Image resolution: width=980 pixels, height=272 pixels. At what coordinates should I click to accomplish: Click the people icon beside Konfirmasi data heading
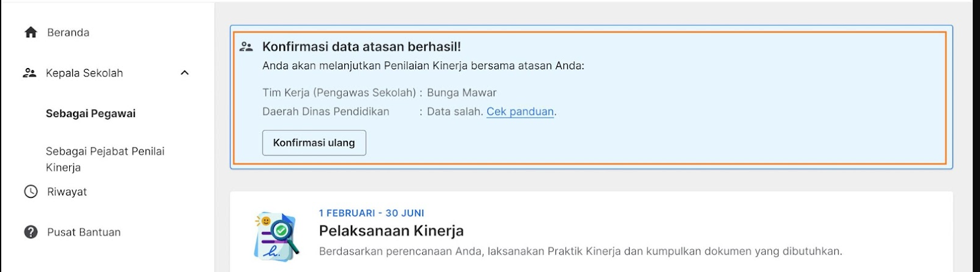[x=246, y=47]
